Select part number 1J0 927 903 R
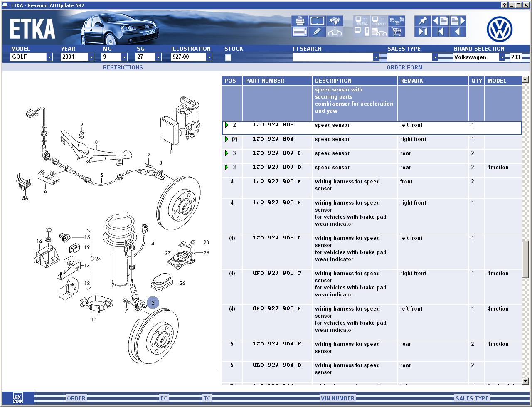 coord(277,238)
